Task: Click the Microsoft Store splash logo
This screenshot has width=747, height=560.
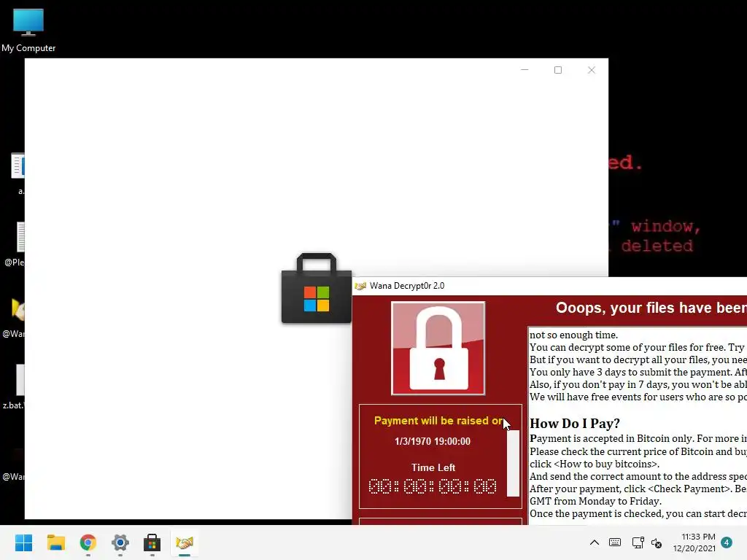Action: point(317,289)
